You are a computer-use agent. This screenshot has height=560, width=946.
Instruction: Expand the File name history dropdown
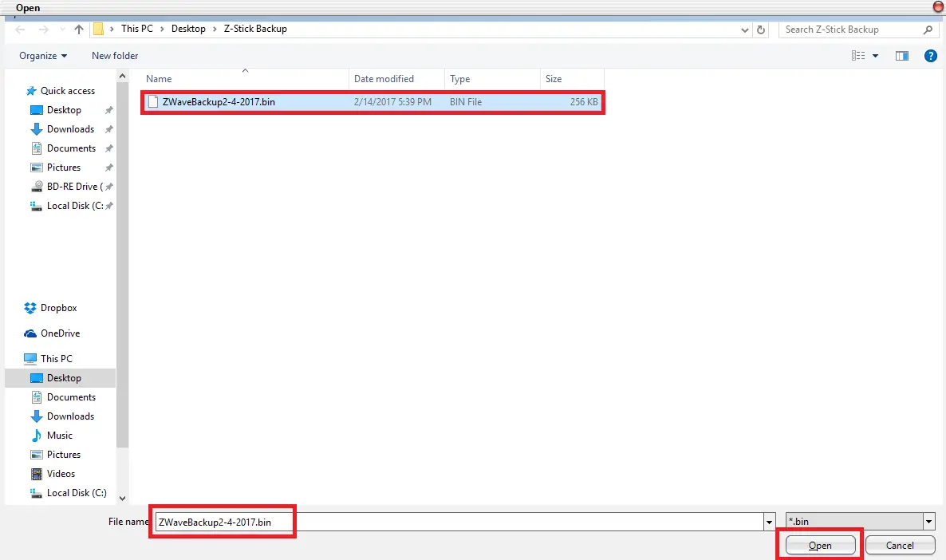[x=769, y=522]
